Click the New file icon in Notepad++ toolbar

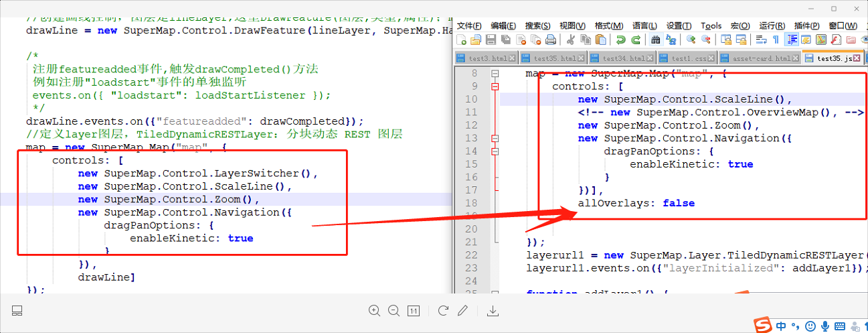tap(461, 40)
